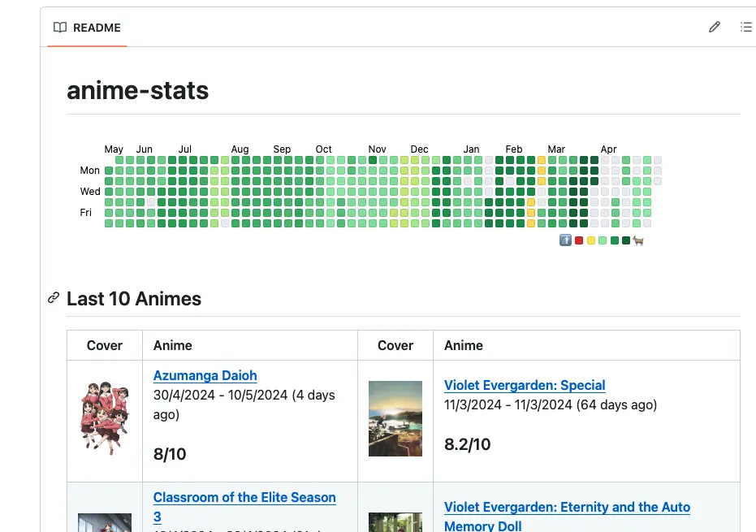Screen dimensions: 756x532
Task: Click the Jan month label on heatmap
Action: tap(472, 149)
